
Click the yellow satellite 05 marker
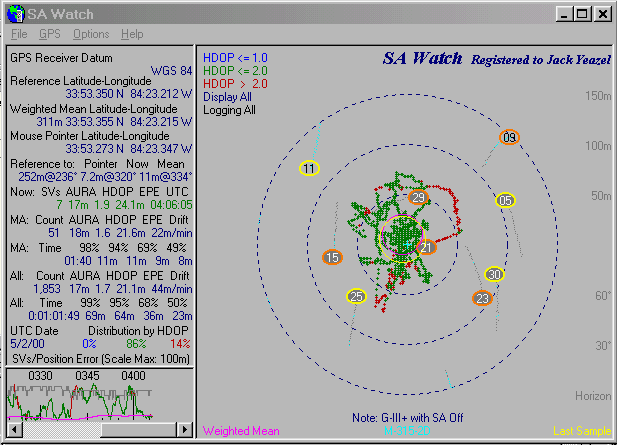pyautogui.click(x=505, y=200)
